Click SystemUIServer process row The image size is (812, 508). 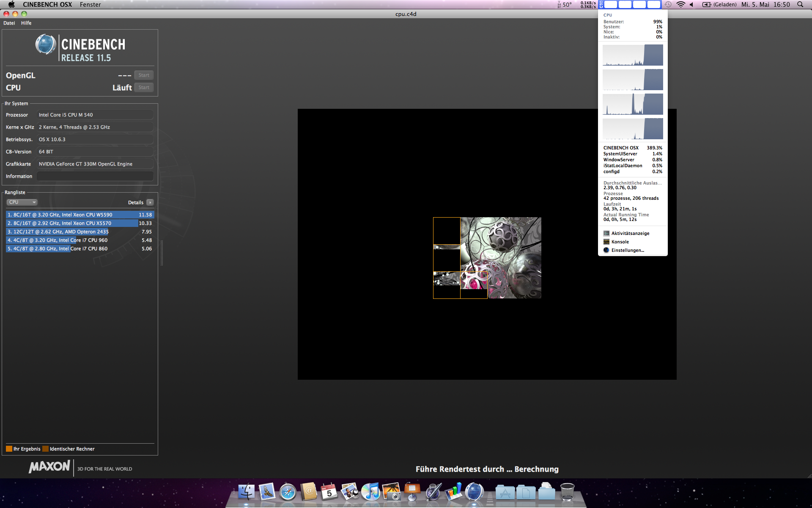[x=633, y=154]
